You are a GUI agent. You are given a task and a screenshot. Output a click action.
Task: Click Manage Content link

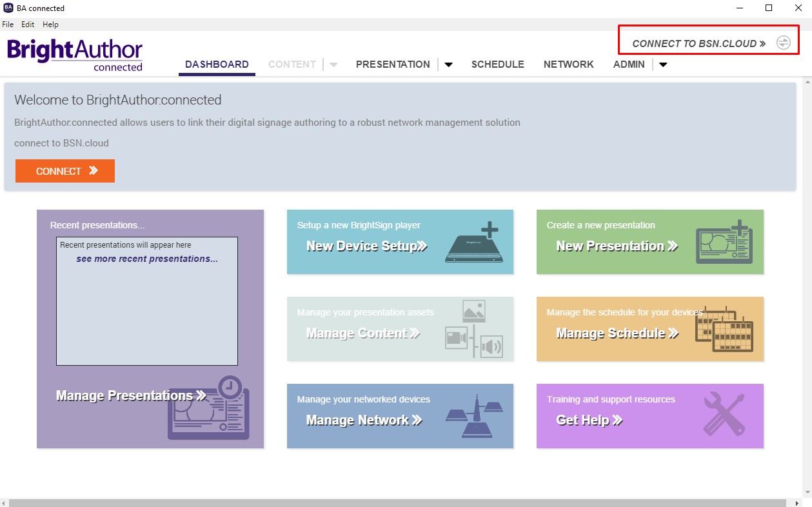363,333
